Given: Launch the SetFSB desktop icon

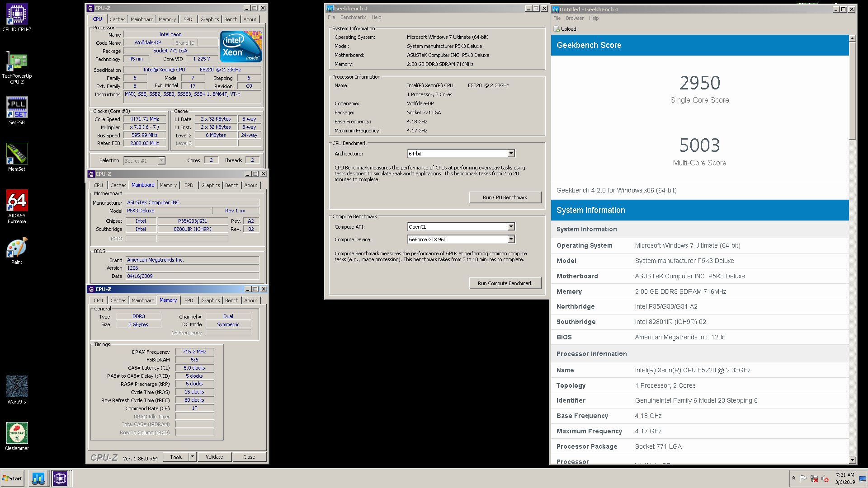Looking at the screenshot, I should pyautogui.click(x=17, y=111).
